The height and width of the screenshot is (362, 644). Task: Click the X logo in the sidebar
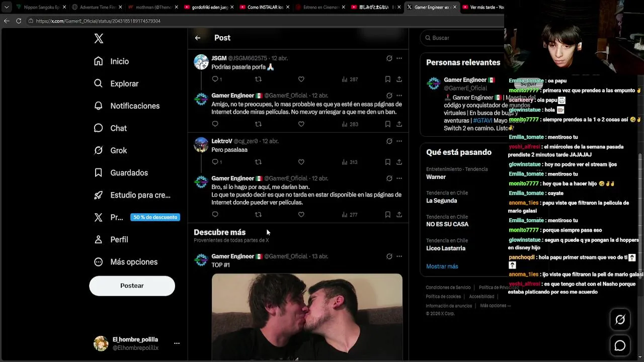tap(99, 39)
